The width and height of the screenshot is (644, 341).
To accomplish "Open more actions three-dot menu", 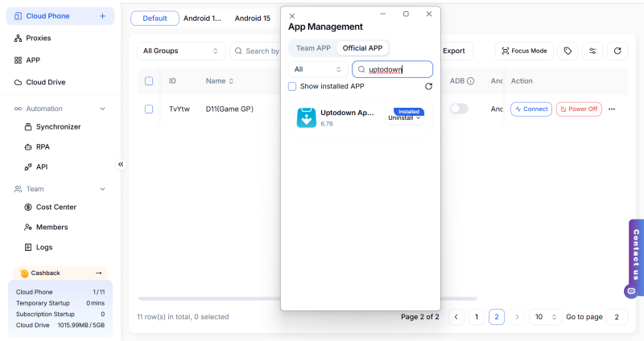I will pos(612,109).
